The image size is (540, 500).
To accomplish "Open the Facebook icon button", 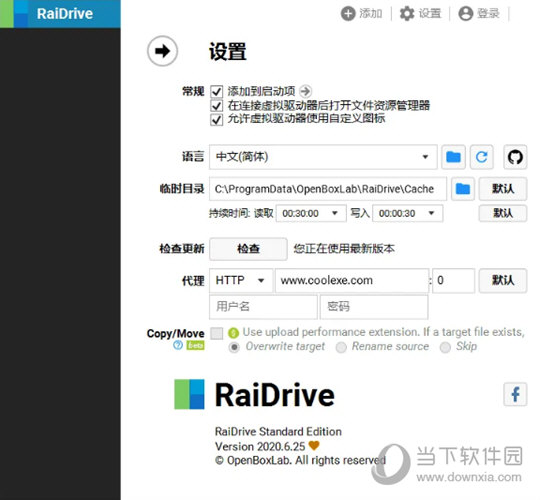I will 515,394.
